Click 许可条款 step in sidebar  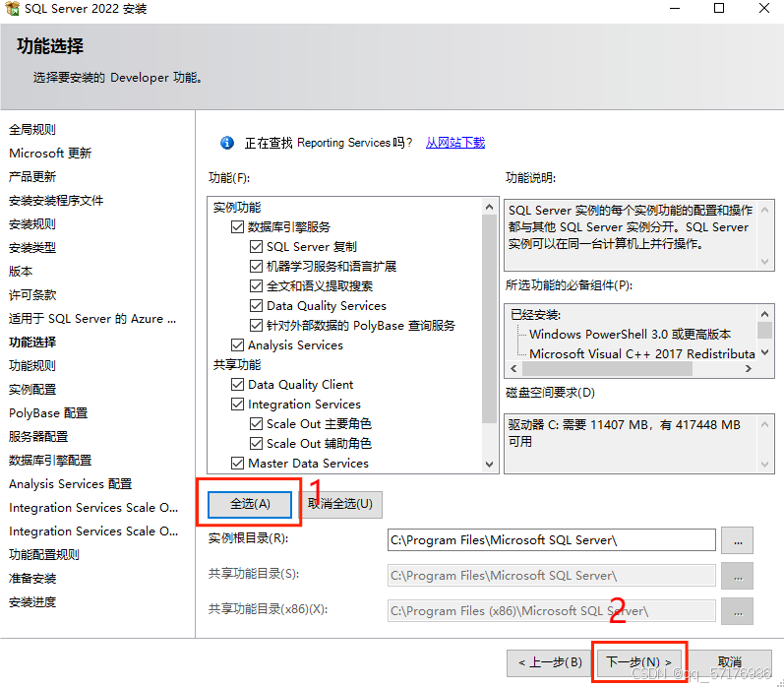[x=32, y=294]
